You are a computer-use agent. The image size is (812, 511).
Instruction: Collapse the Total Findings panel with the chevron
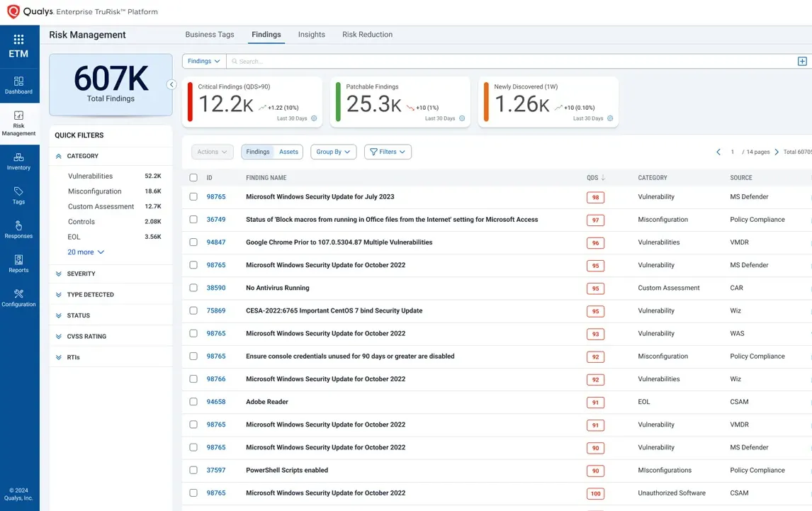pos(172,84)
